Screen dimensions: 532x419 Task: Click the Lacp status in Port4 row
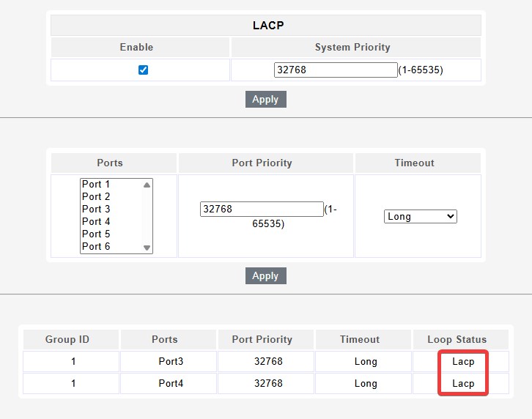[x=462, y=384]
